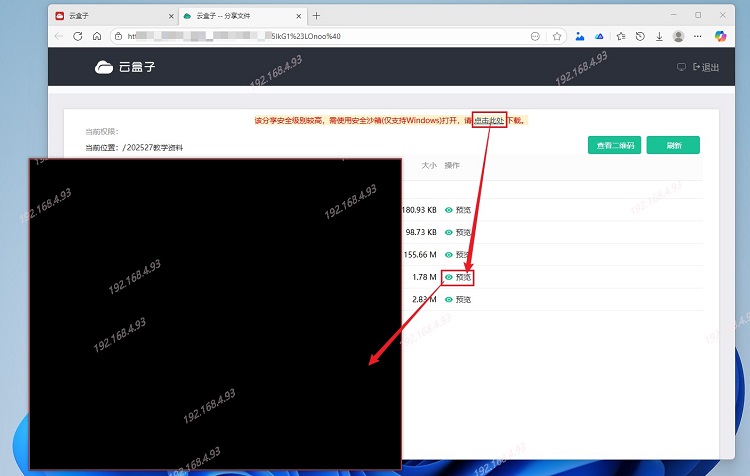Image resolution: width=750 pixels, height=476 pixels.
Task: Click the 大小 column header
Action: 429,166
